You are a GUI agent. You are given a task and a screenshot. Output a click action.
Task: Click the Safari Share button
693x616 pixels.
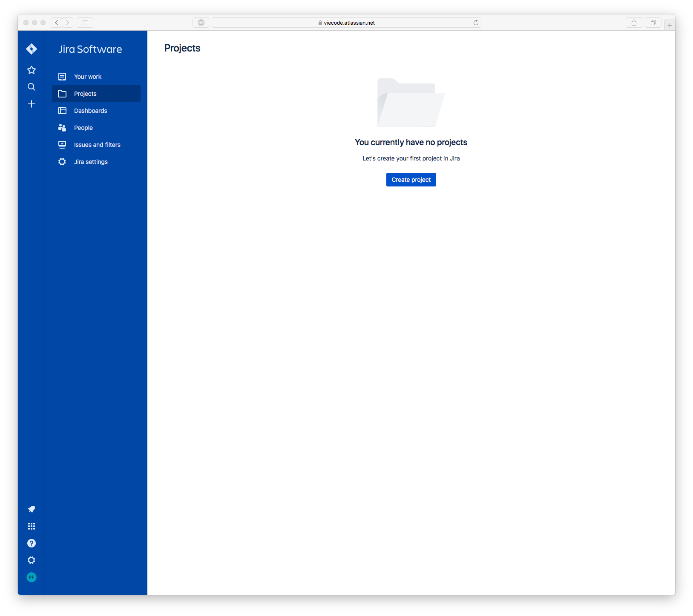coord(634,23)
